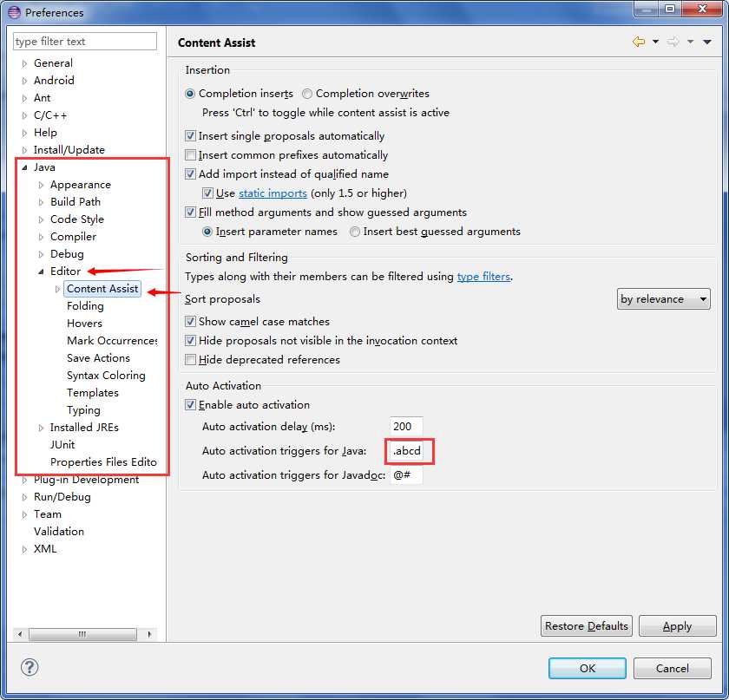Toggle Fill method arguments checkbox
The image size is (729, 700).
point(190,212)
